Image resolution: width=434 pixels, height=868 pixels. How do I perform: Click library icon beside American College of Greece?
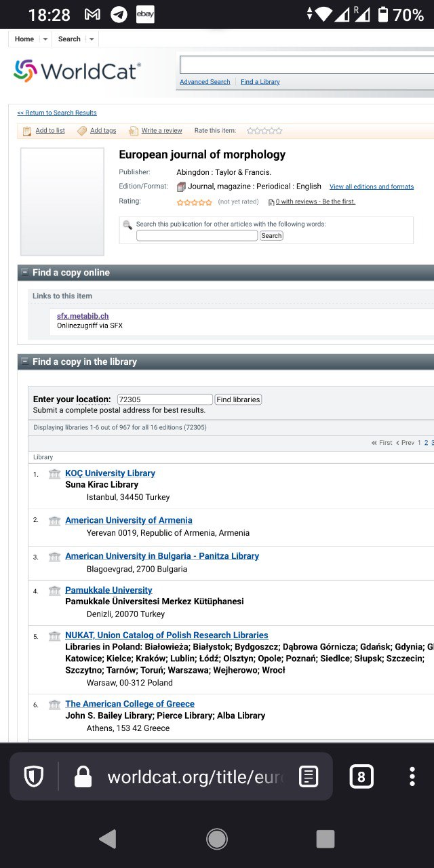pos(55,704)
